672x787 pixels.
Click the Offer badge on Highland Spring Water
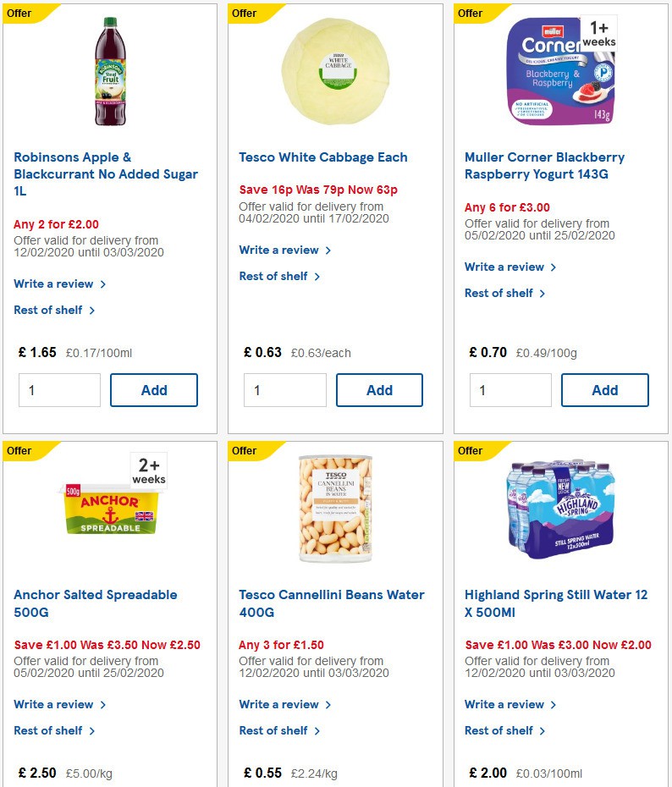tap(470, 450)
